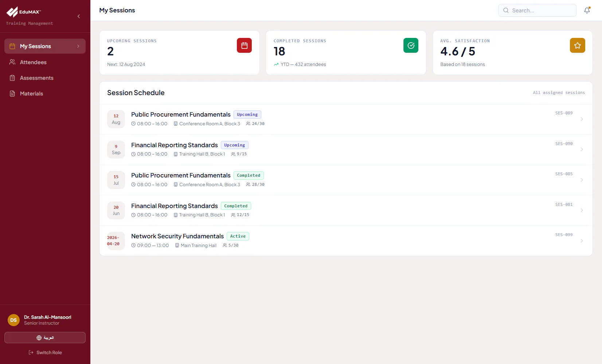This screenshot has height=364, width=602.
Task: Go to Assessments page
Action: click(x=45, y=78)
